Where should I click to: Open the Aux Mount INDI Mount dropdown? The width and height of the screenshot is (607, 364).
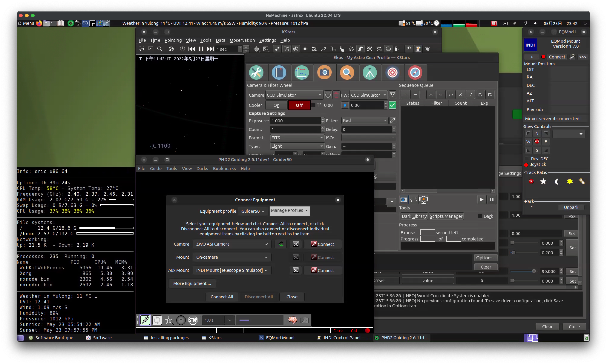click(232, 270)
